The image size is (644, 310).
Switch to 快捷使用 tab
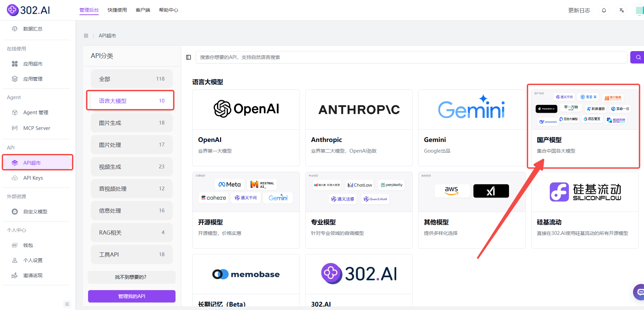coord(117,10)
